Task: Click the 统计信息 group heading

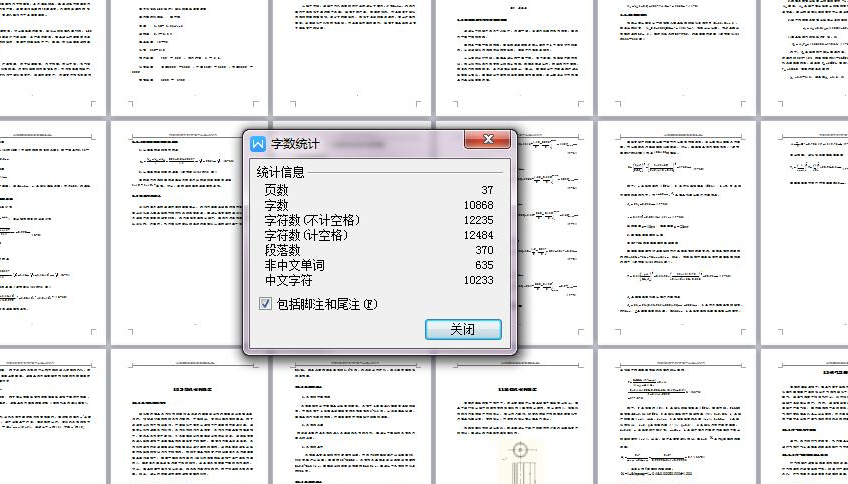Action: click(x=280, y=173)
